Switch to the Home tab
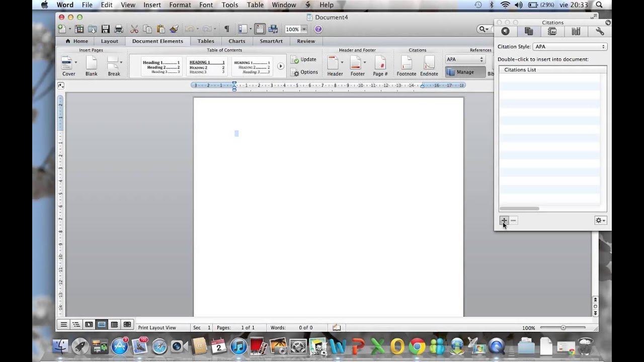 [77, 41]
